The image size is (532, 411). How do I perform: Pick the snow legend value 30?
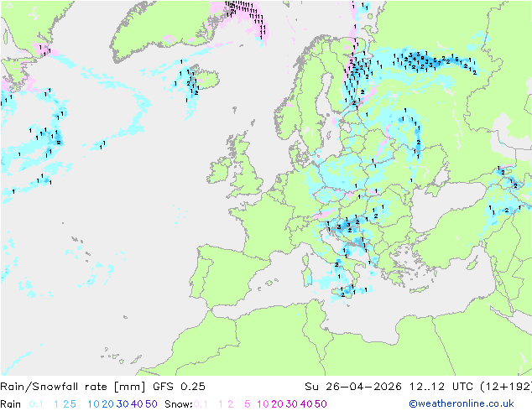click(292, 404)
